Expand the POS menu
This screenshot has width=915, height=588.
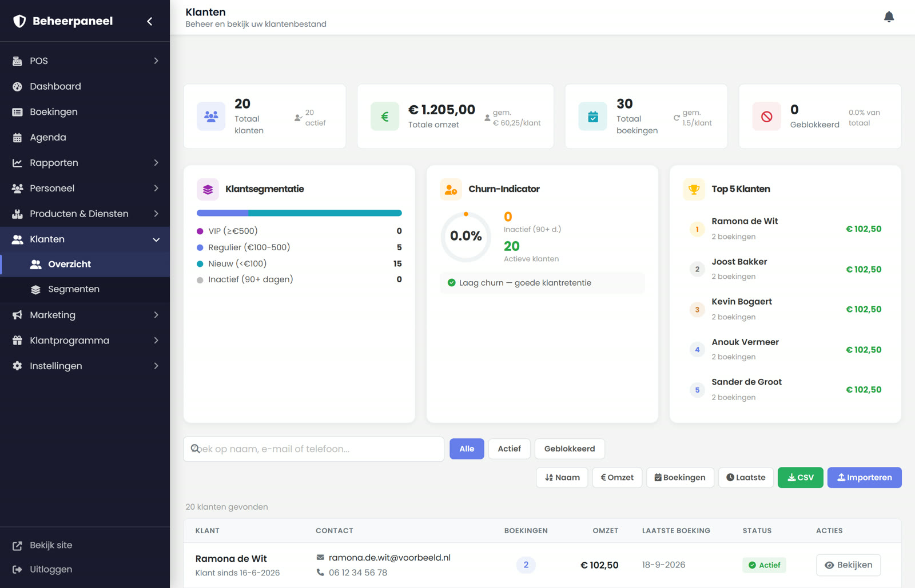click(85, 61)
